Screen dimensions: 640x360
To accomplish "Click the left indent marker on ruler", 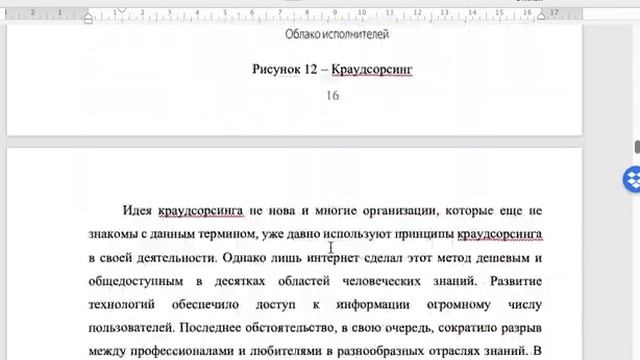I will tap(88, 19).
